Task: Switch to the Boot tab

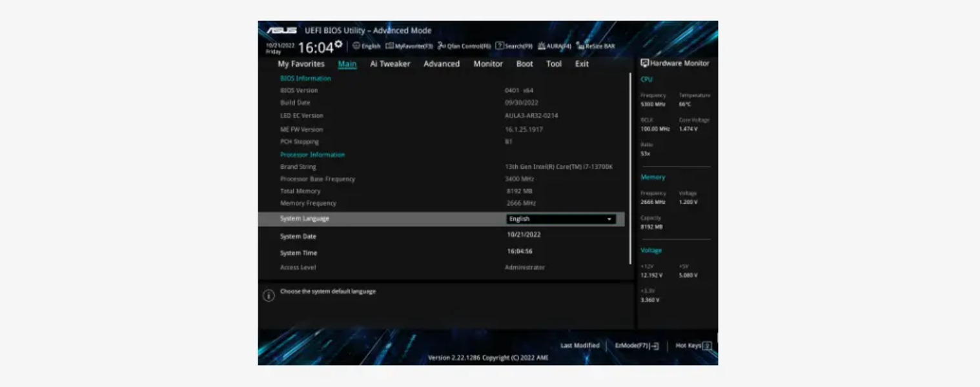Action: point(525,64)
